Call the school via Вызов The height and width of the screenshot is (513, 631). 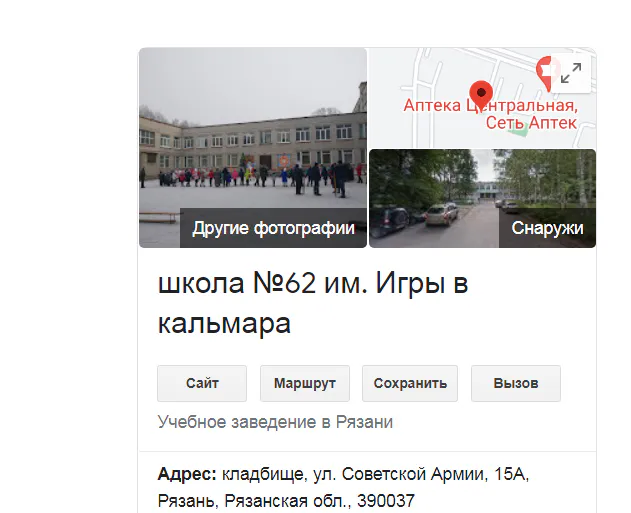click(516, 383)
